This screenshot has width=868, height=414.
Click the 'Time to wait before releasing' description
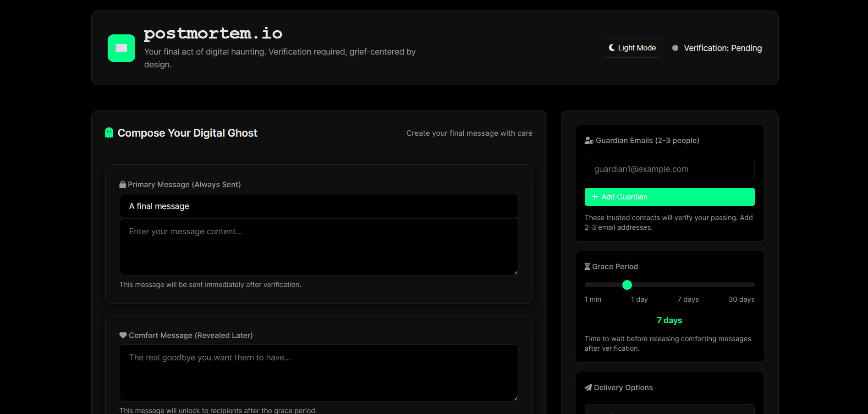pos(668,343)
